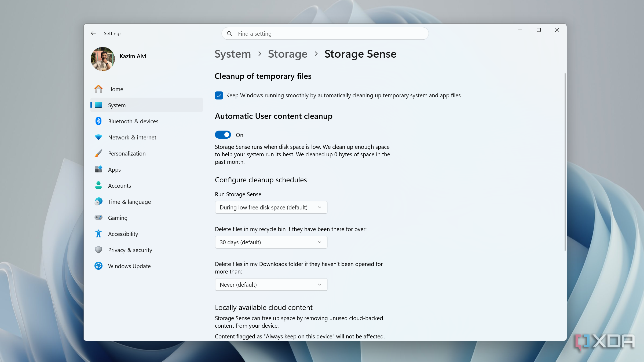Image resolution: width=644 pixels, height=362 pixels.
Task: Turn off Automatic User content cleanup toggle
Action: [223, 135]
